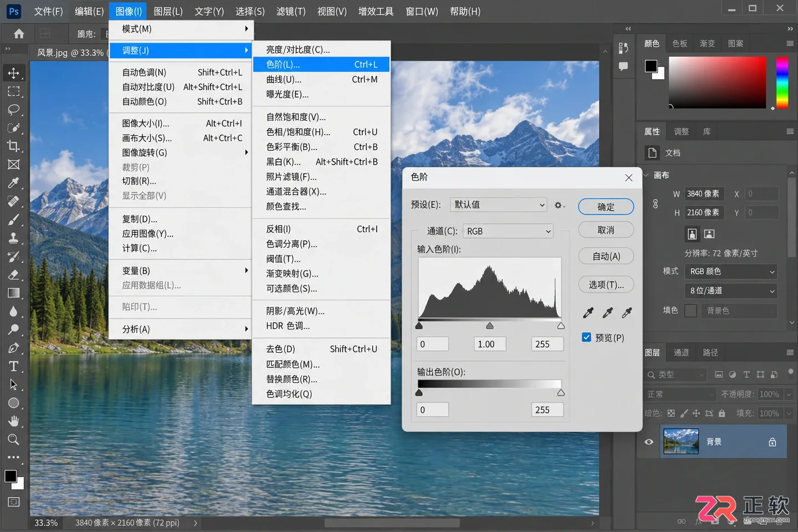Open the Channel RGB dropdown
Screen dimensions: 798x532
(x=508, y=231)
